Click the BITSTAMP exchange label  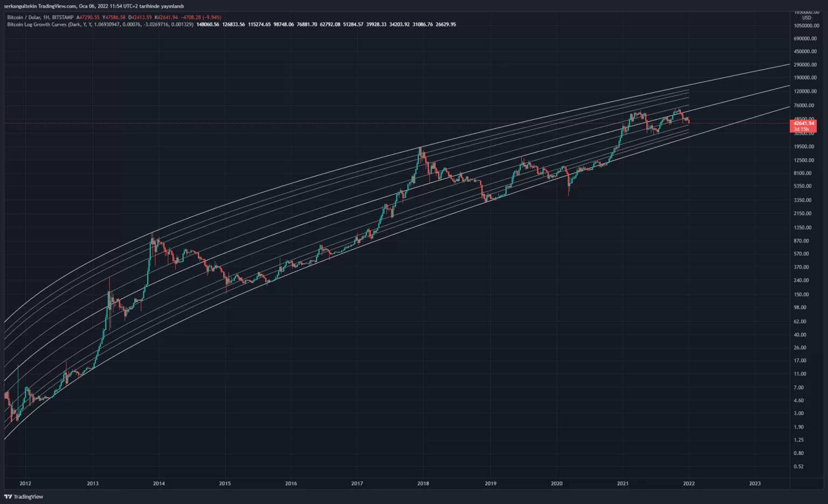coord(63,17)
